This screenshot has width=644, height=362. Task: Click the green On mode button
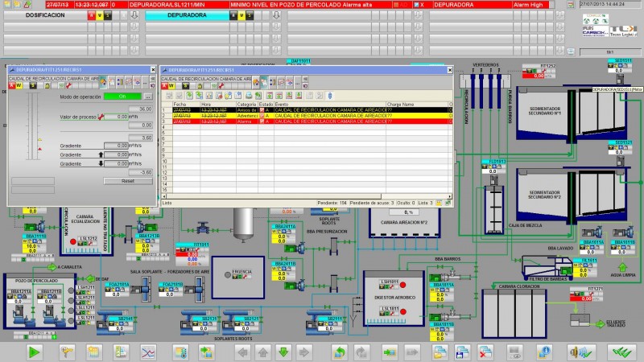(x=122, y=97)
